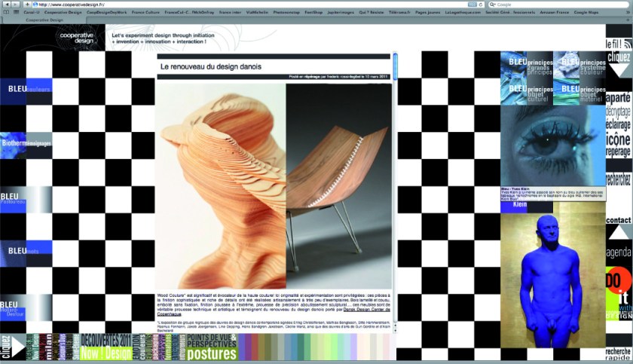Open the décryptage category
The image size is (633, 364).
pyautogui.click(x=618, y=112)
